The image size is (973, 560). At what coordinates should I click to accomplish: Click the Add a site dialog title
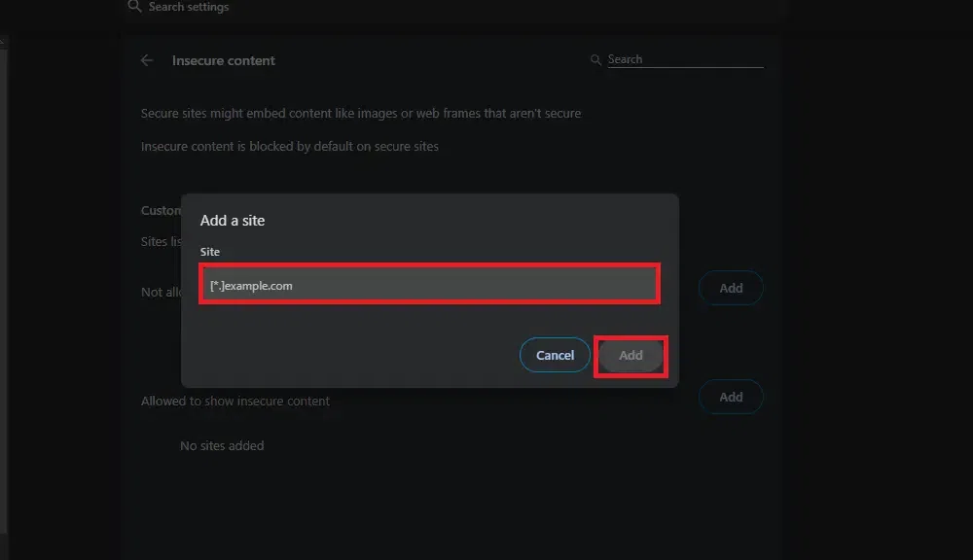click(233, 221)
